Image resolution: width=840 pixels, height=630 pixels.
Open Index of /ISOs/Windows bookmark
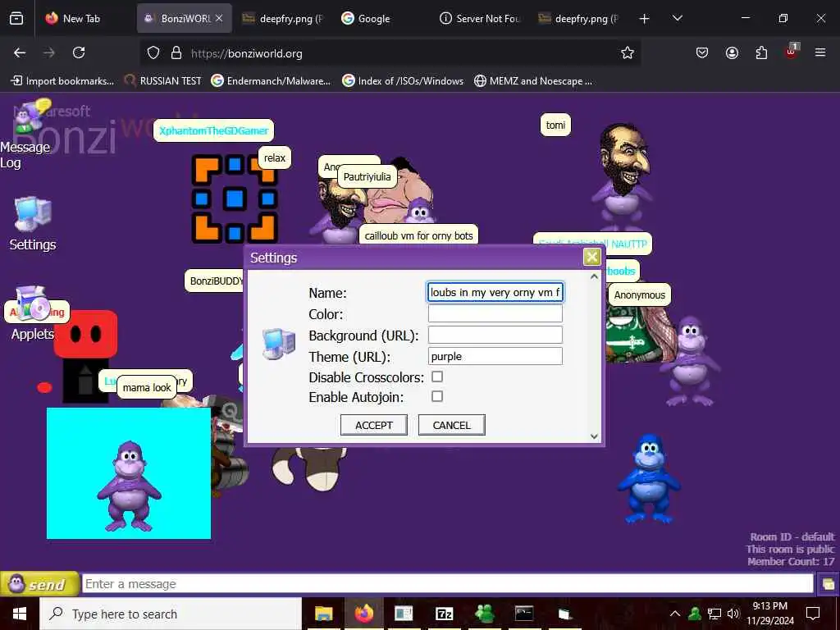[403, 81]
